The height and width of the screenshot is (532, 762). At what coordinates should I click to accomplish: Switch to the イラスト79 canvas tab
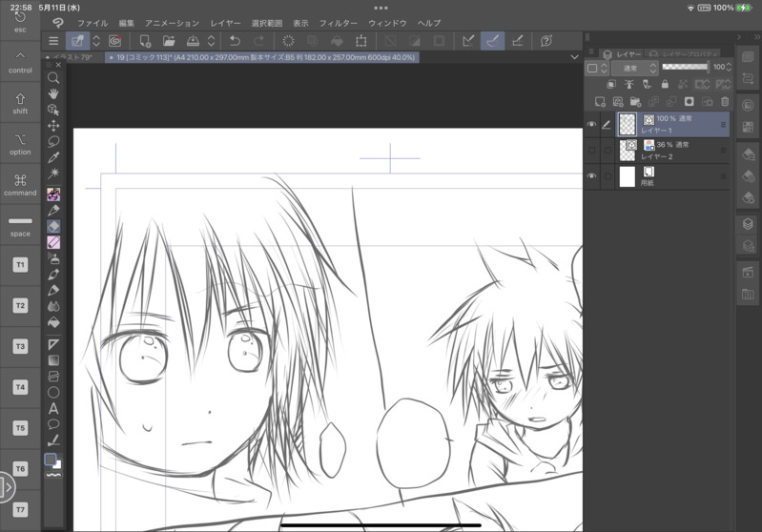[x=72, y=57]
